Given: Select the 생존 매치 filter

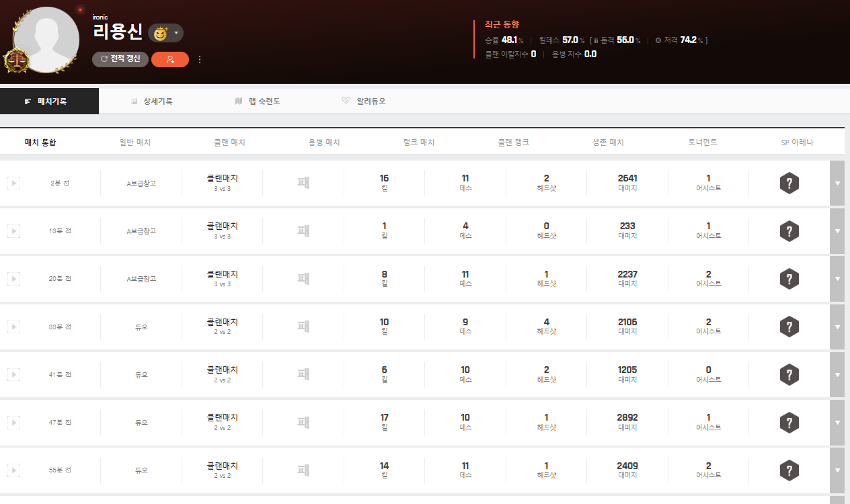Looking at the screenshot, I should point(607,142).
